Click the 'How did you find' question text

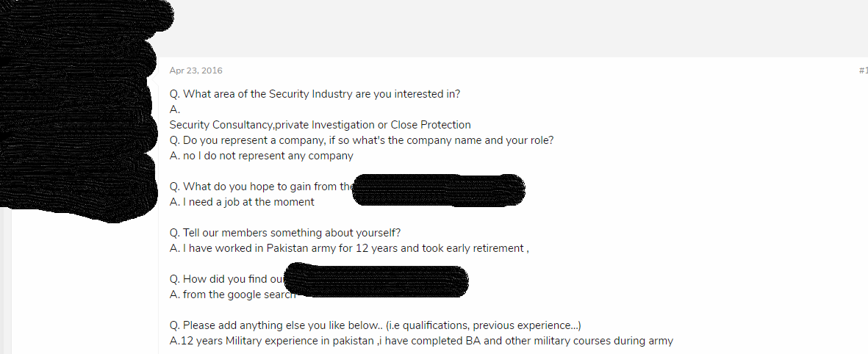click(227, 279)
